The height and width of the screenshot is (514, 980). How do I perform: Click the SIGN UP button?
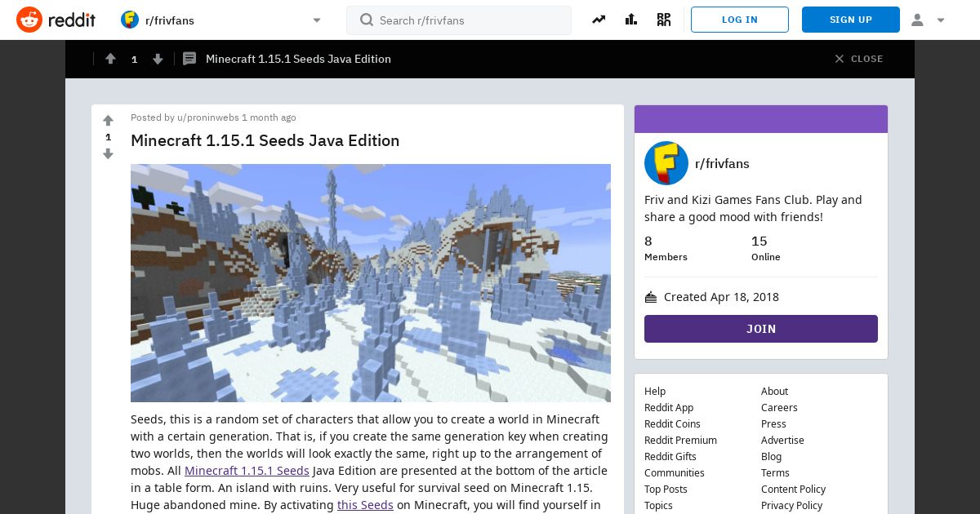pyautogui.click(x=851, y=20)
